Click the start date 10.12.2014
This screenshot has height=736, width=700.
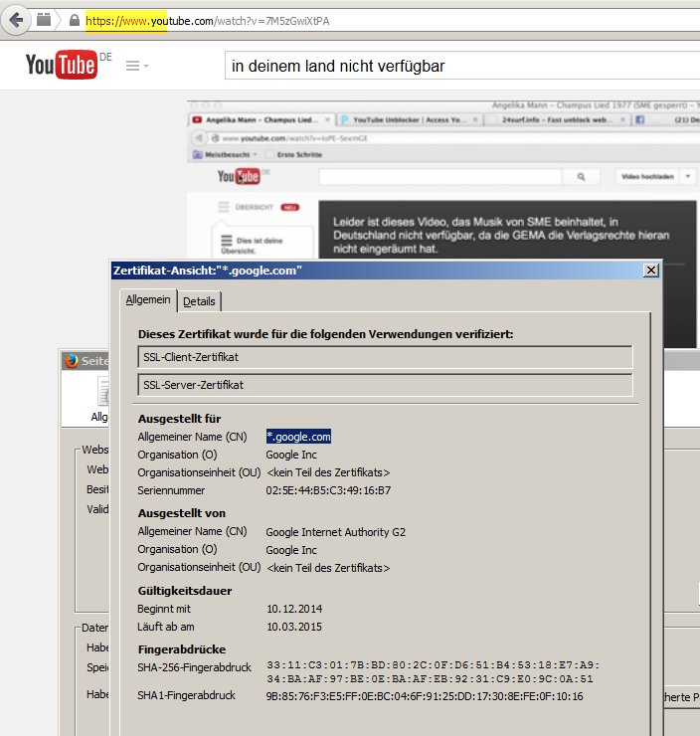click(x=294, y=609)
